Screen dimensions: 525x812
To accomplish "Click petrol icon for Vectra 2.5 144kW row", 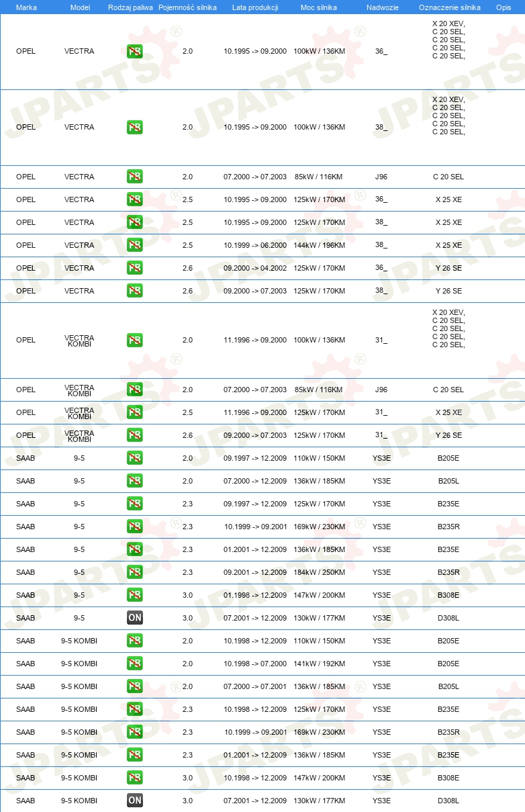I will 135,245.
